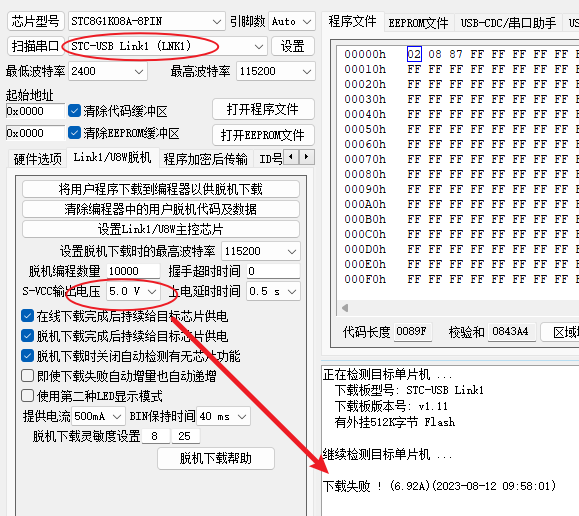This screenshot has width=579, height=516.
Task: Click the 握手超时时间 input field
Action: point(273,271)
